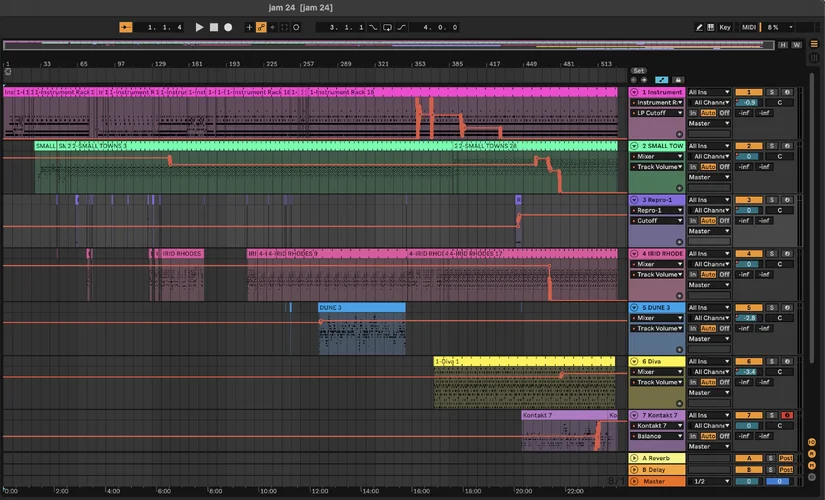This screenshot has width=825, height=500.
Task: Click the Set locator button
Action: click(x=638, y=71)
